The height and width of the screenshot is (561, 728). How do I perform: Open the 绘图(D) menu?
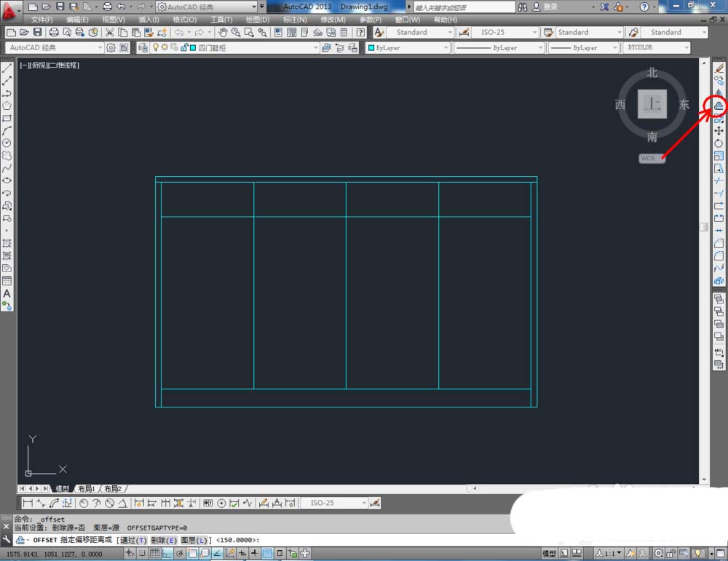click(257, 20)
